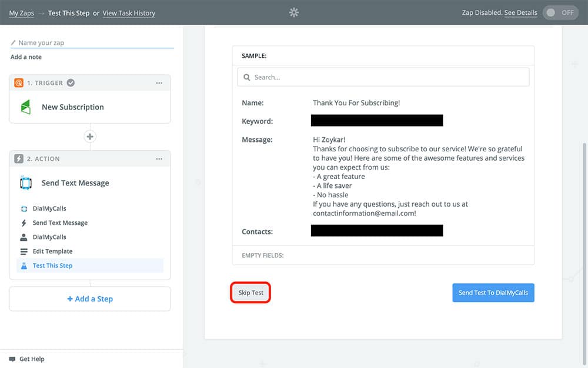Click the Get Help chat bubble icon
Viewport: 588px width, 368px height.
(12, 359)
